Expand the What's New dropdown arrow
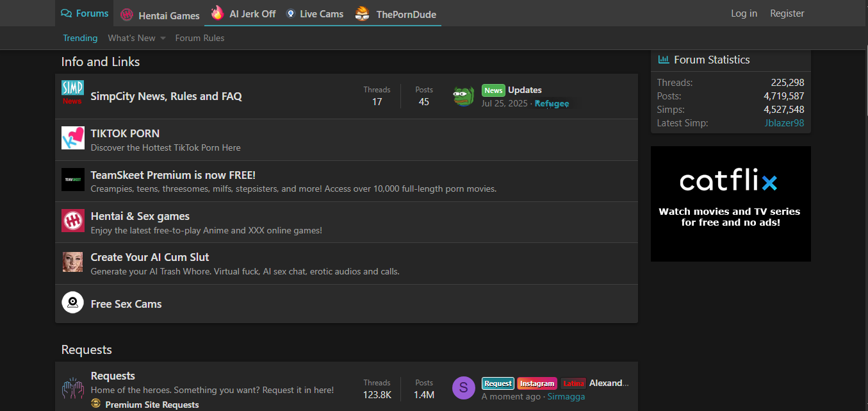The width and height of the screenshot is (868, 411). [163, 38]
